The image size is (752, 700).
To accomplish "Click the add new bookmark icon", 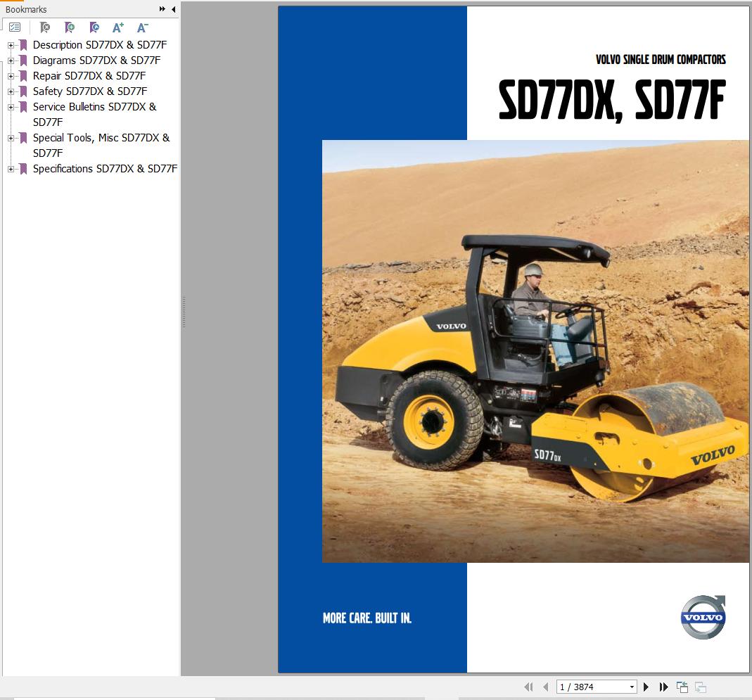I will coord(70,28).
